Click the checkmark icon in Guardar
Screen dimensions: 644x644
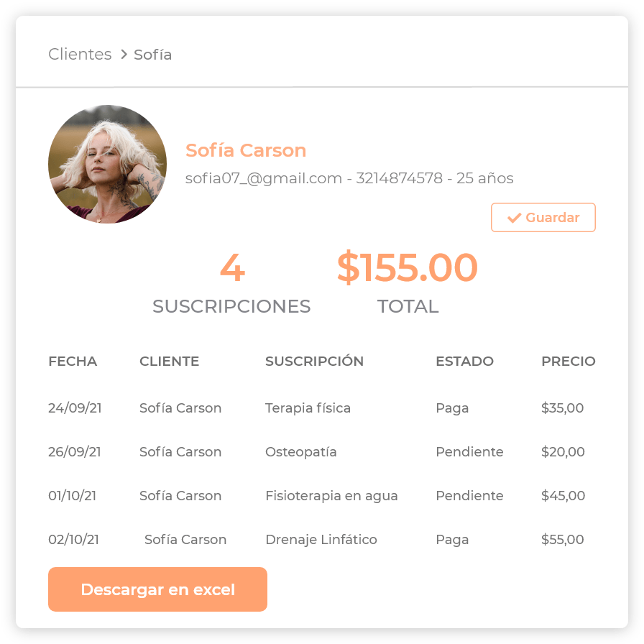coord(514,218)
